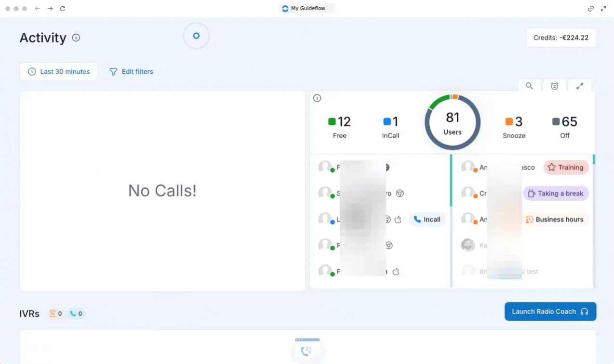Select the Training status tag
Viewport: 614px width, 364px height.
click(566, 168)
